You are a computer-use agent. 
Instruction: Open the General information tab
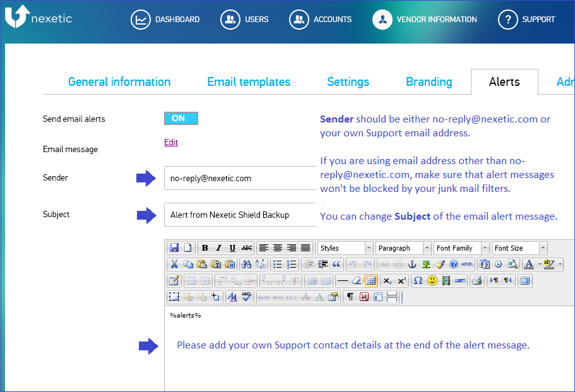point(119,82)
